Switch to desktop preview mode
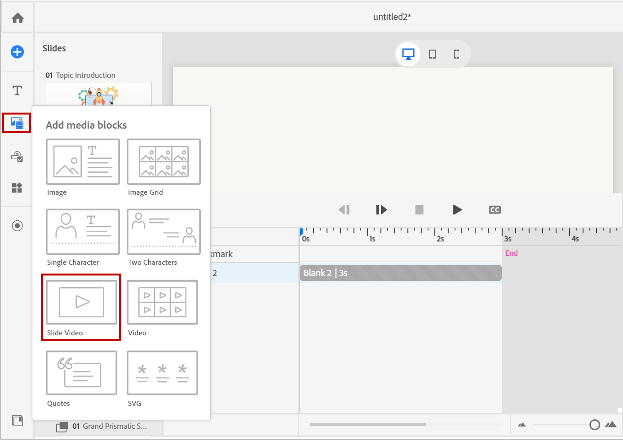Screen dimensions: 623x440 coord(408,55)
